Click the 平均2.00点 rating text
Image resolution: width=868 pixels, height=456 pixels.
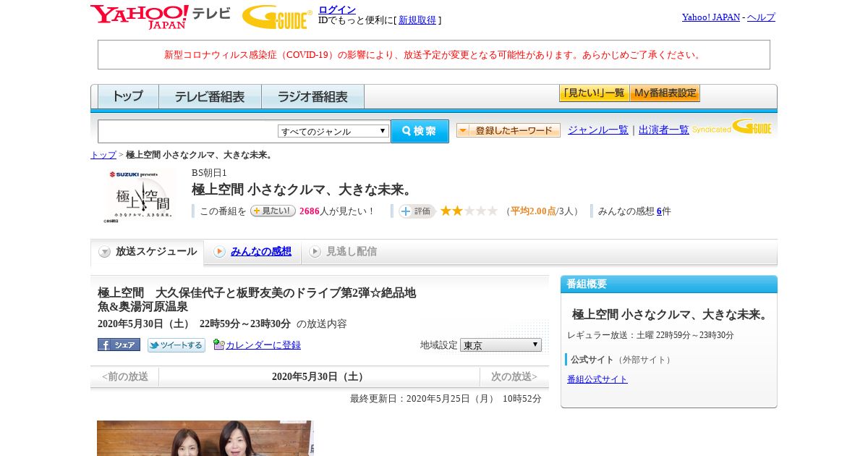533,211
